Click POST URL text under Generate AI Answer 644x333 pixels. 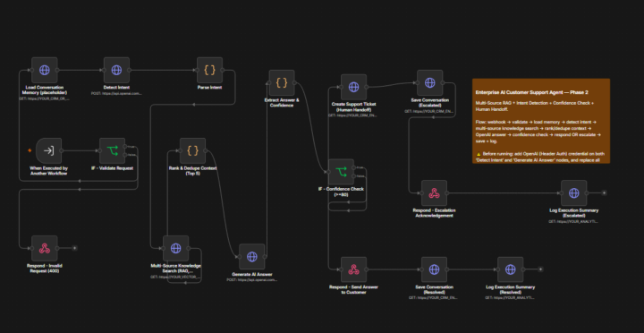(x=251, y=280)
